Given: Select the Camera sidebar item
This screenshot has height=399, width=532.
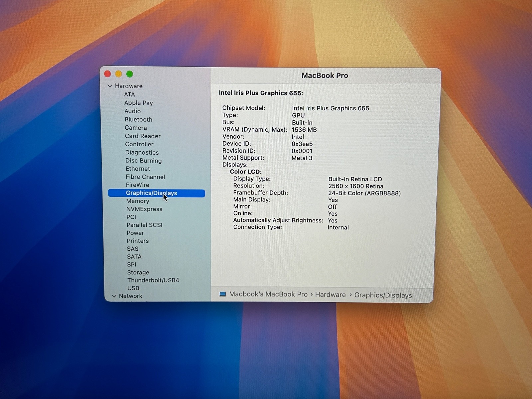Looking at the screenshot, I should 136,128.
